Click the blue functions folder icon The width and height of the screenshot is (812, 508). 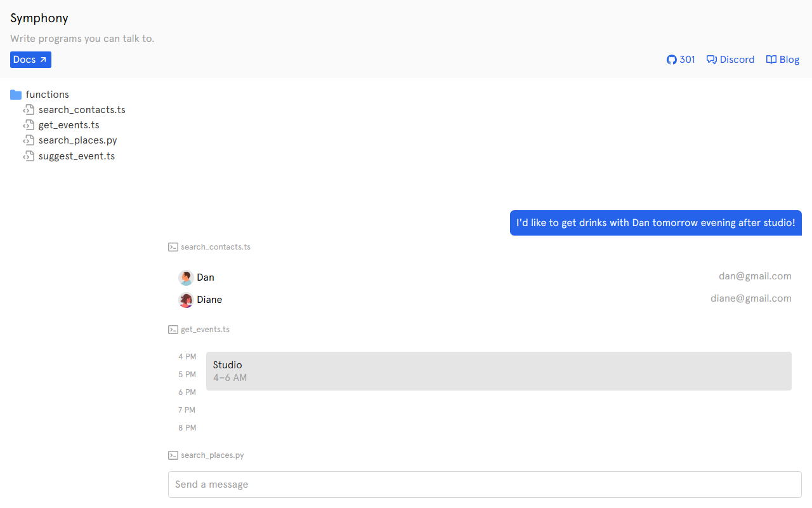point(16,95)
